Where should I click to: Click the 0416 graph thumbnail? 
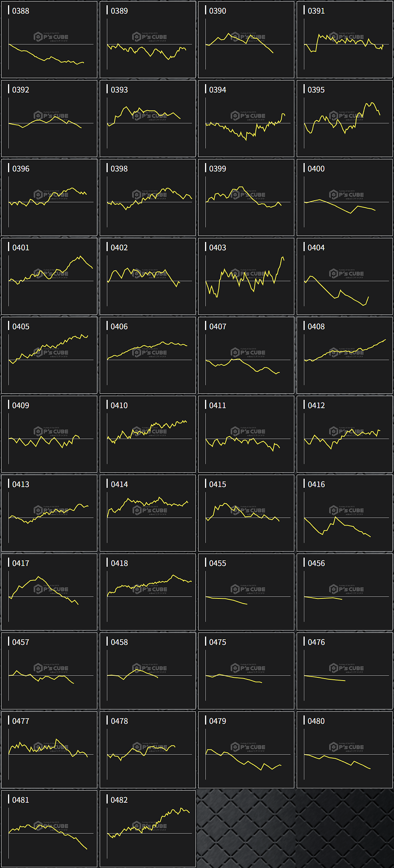pyautogui.click(x=344, y=513)
